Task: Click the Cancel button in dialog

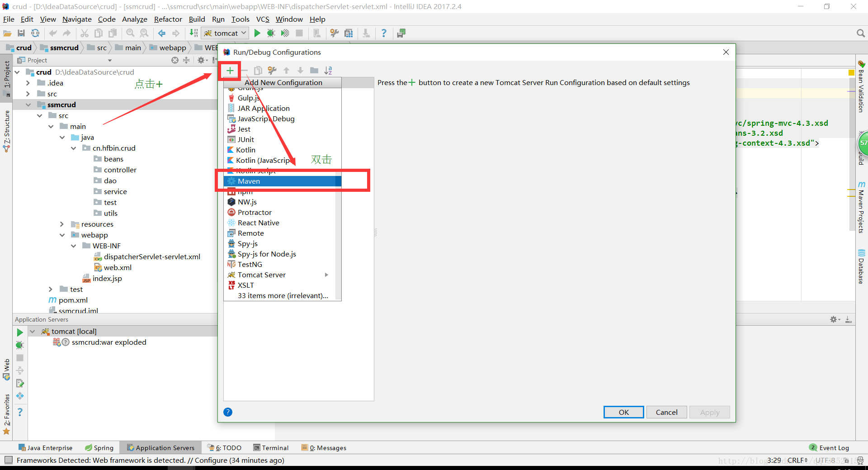Action: [x=666, y=412]
